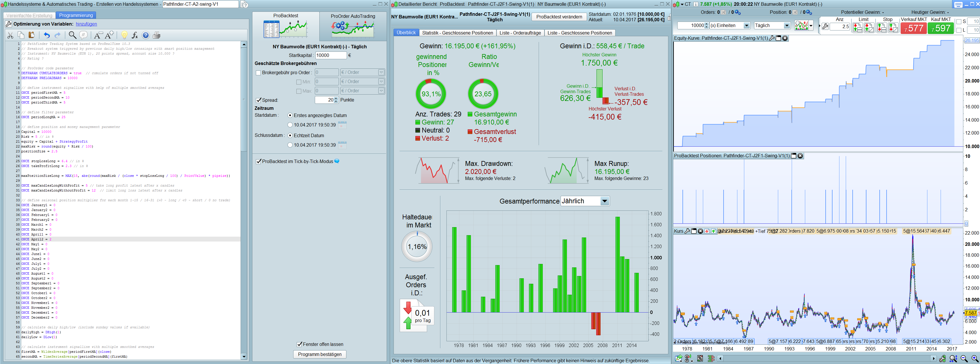980x364 pixels.
Task: Click the fx function library icon
Action: point(135,35)
